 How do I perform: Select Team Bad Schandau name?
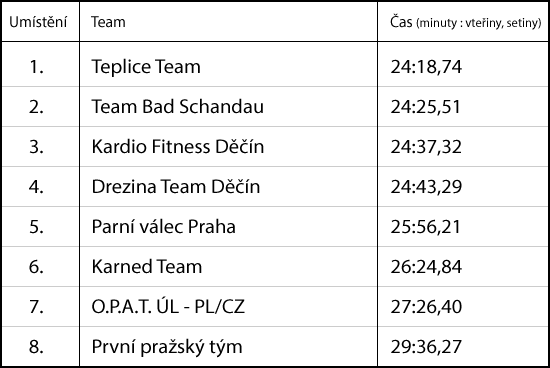pos(177,106)
